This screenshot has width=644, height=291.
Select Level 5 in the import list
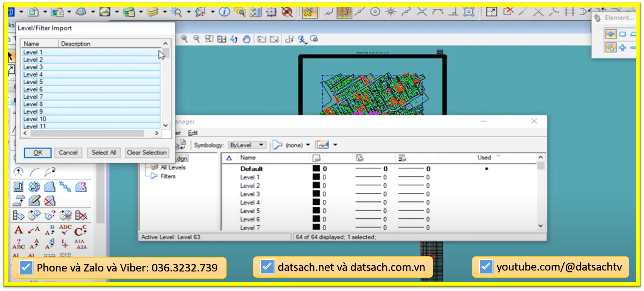[33, 82]
